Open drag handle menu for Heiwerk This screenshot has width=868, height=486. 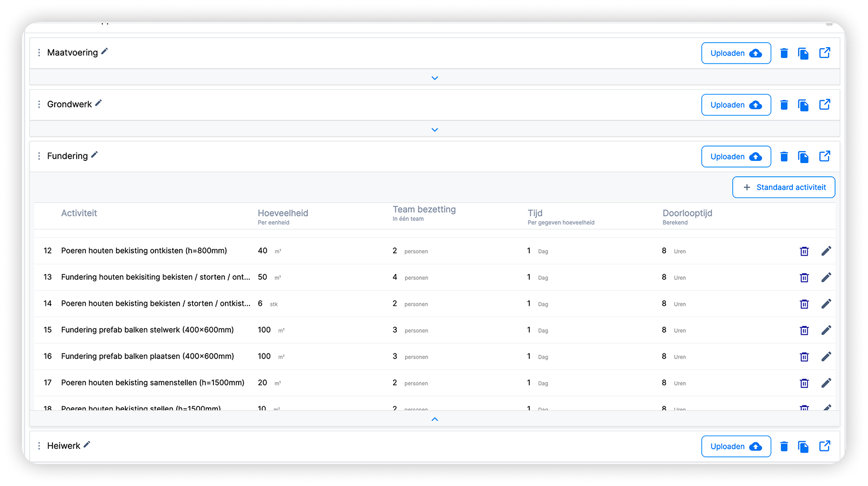point(39,446)
